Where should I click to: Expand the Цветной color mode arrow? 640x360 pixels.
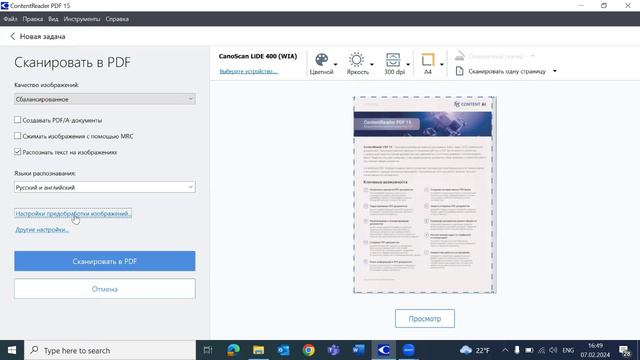(x=336, y=64)
